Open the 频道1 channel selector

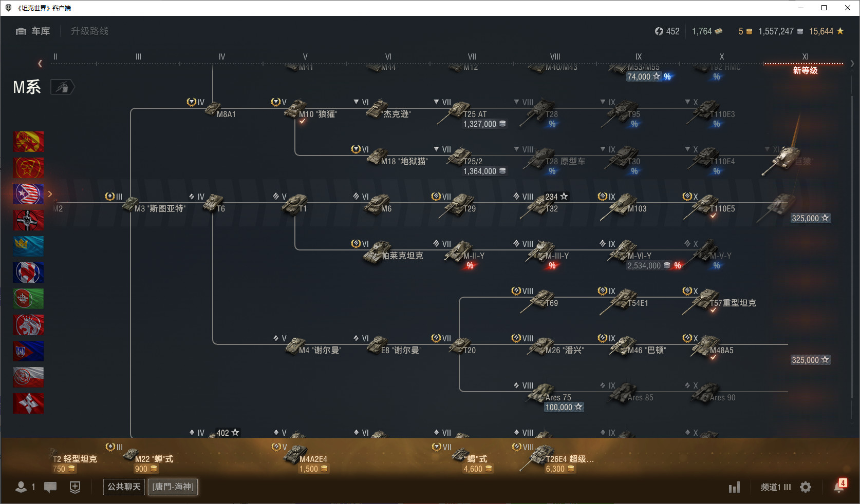coord(776,487)
